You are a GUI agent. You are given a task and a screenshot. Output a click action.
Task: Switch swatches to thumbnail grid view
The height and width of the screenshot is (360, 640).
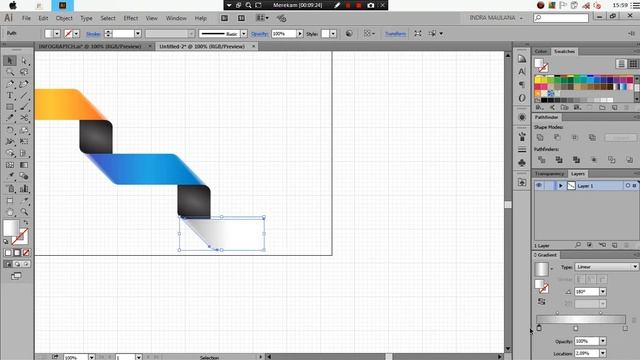pyautogui.click(x=633, y=64)
